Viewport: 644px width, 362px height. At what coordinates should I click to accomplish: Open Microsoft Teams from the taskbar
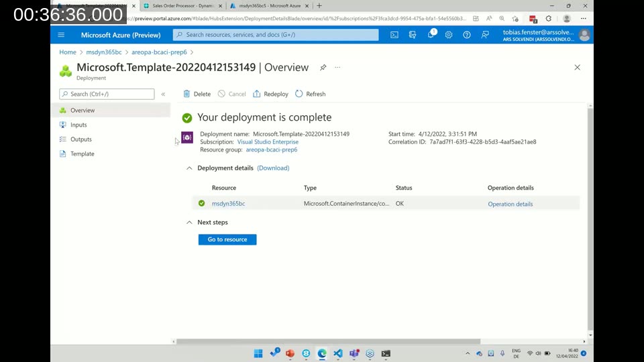[354, 353]
